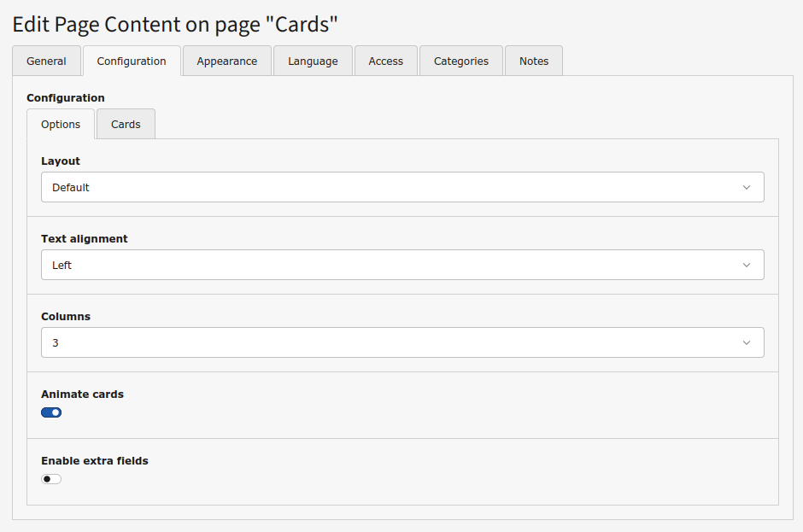Image resolution: width=803 pixels, height=532 pixels.
Task: Enable the extra fields toggle switch
Action: click(51, 479)
